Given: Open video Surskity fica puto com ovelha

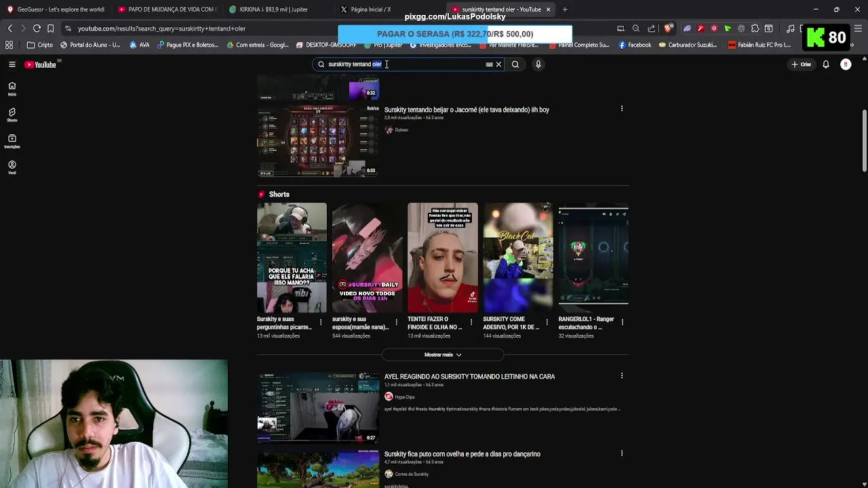Looking at the screenshot, I should [462, 454].
